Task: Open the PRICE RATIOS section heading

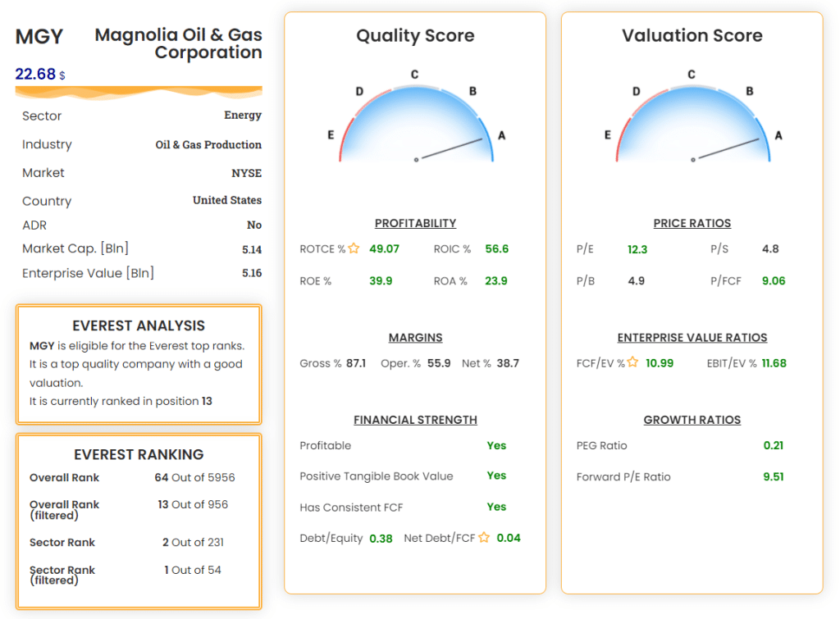Action: (692, 223)
